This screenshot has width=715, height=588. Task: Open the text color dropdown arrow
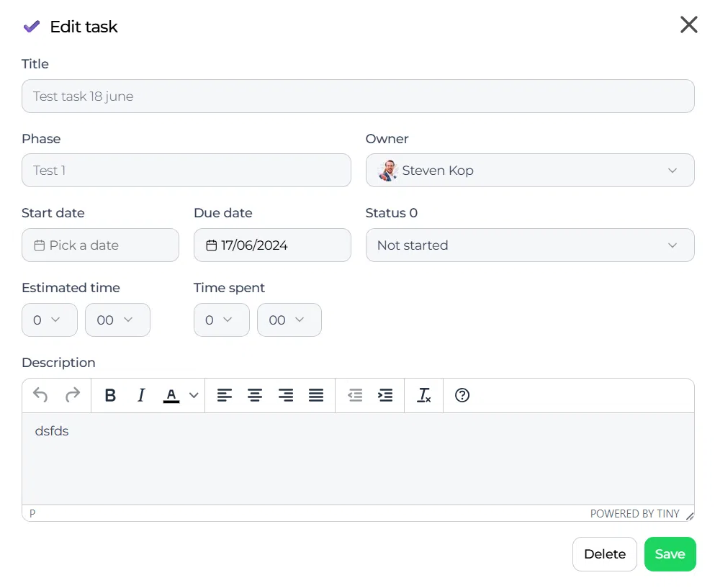click(194, 395)
